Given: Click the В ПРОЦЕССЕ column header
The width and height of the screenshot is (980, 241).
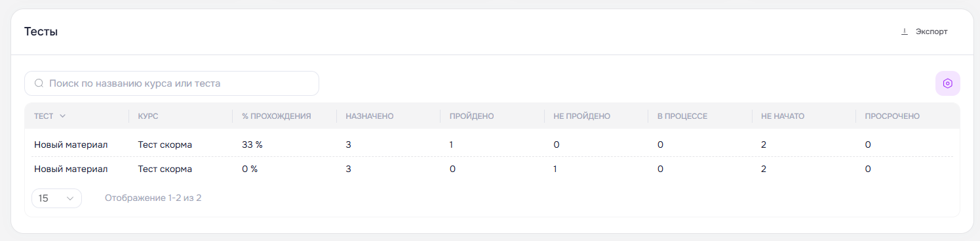Looking at the screenshot, I should 682,116.
